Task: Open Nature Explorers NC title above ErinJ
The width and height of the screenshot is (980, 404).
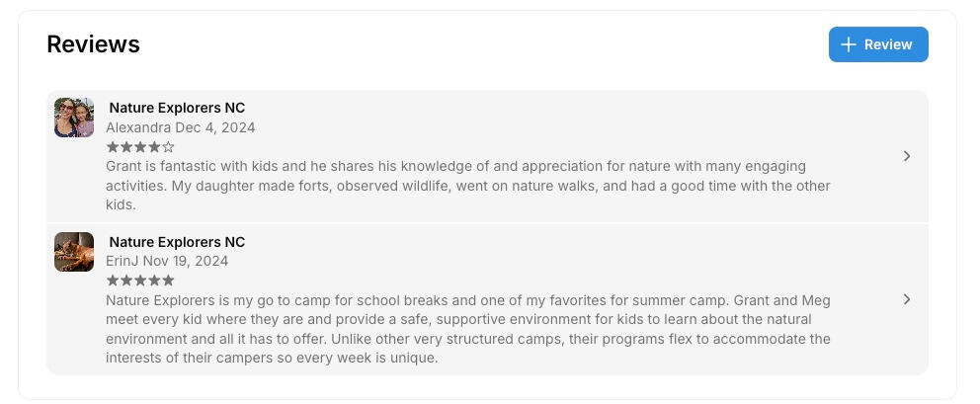Action: coord(177,242)
